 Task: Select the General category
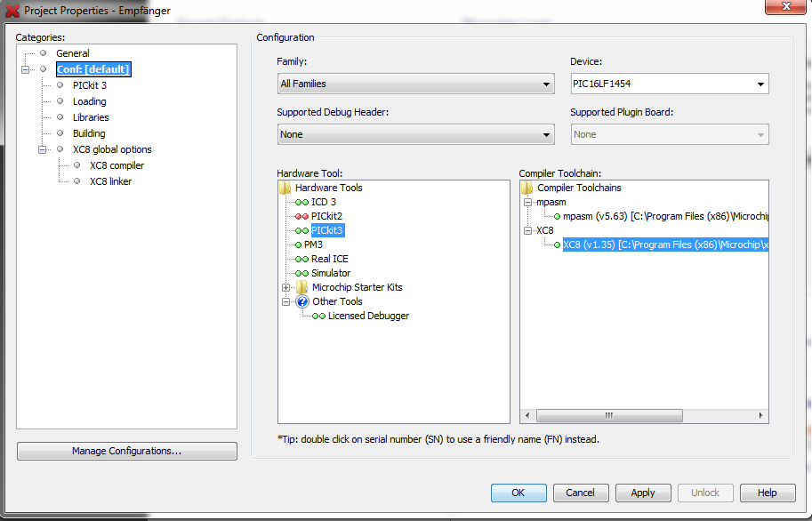point(73,53)
